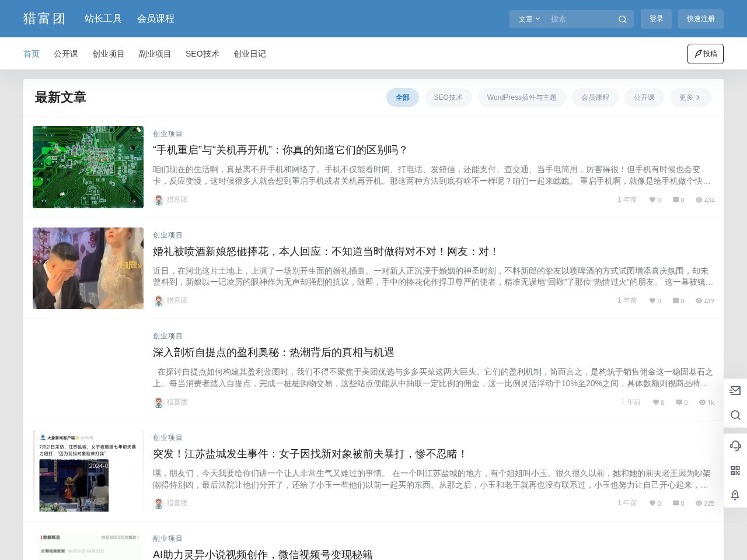Filter by WordPress插件与主题 pill
Screen dimensions: 747x560
(x=522, y=97)
